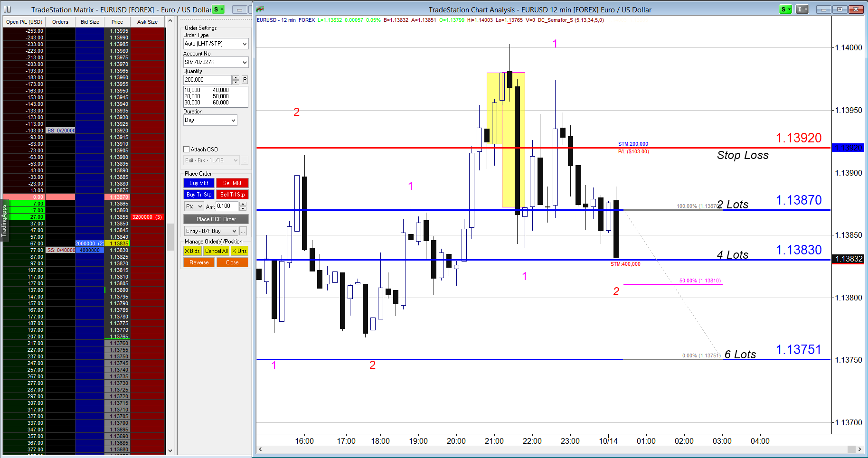This screenshot has height=458, width=868.
Task: Expand the Entry - B/F Buy dropdown
Action: [234, 231]
